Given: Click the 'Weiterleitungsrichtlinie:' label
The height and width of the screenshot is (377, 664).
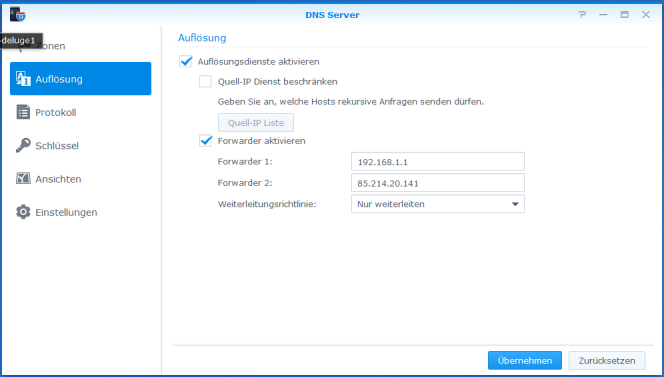Looking at the screenshot, I should 267,204.
